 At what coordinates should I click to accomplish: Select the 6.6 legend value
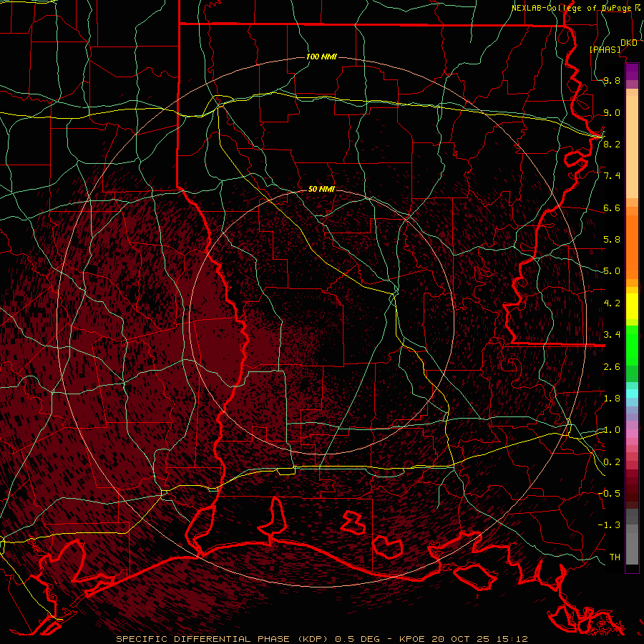tap(612, 208)
